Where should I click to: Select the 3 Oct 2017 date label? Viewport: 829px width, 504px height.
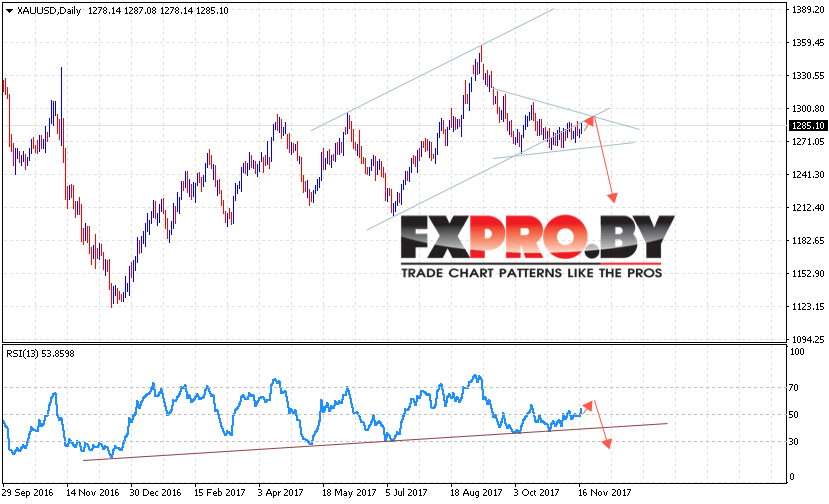[x=537, y=492]
